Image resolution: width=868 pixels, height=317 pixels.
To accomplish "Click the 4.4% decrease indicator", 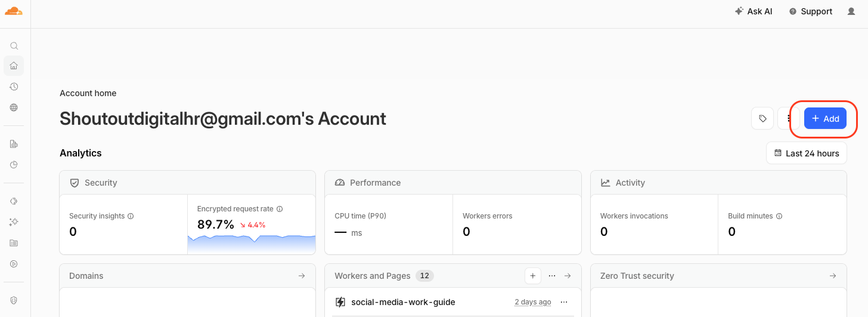I will coord(253,225).
